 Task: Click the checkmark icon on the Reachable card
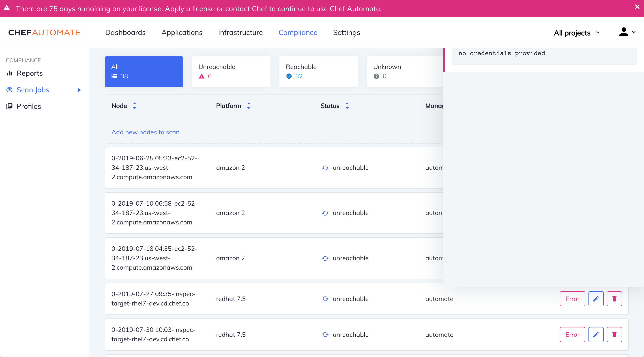289,76
